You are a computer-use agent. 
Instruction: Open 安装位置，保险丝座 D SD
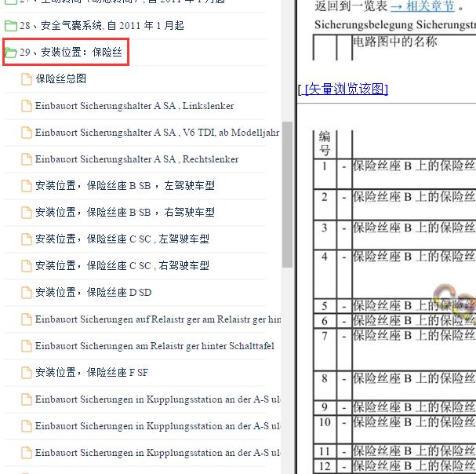coord(93,292)
